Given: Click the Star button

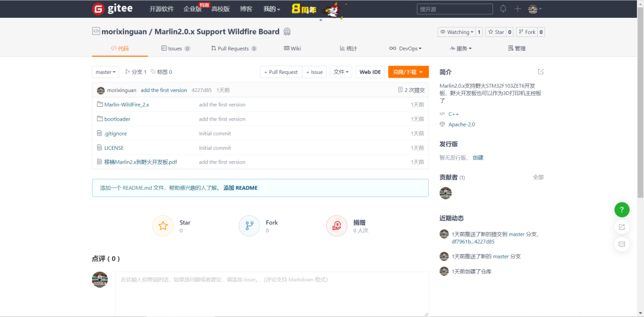Looking at the screenshot, I should 496,32.
